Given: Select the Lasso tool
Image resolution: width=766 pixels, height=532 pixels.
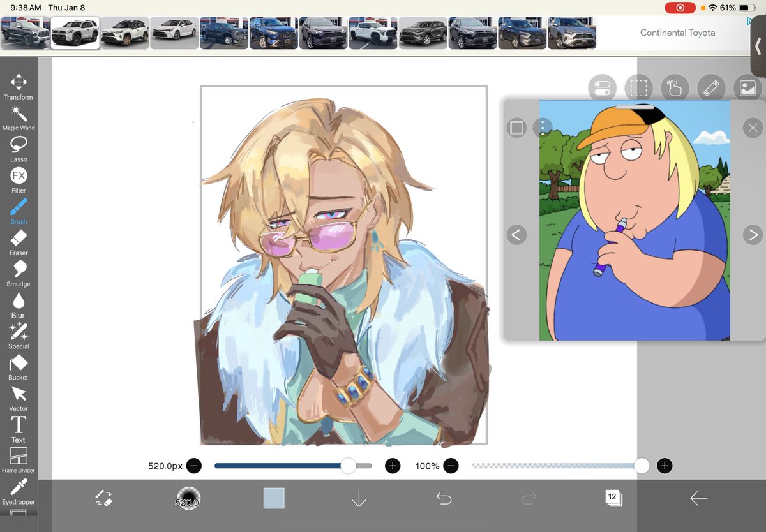Looking at the screenshot, I should (x=19, y=145).
